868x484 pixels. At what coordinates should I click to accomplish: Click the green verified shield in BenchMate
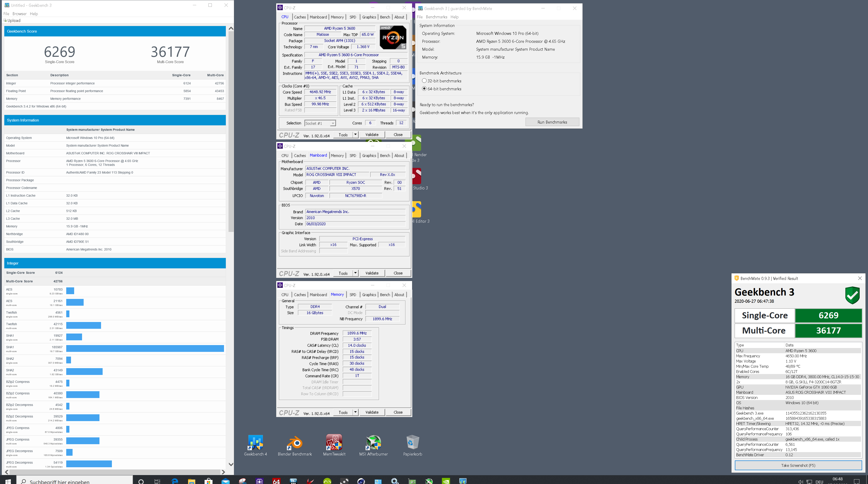pyautogui.click(x=852, y=295)
